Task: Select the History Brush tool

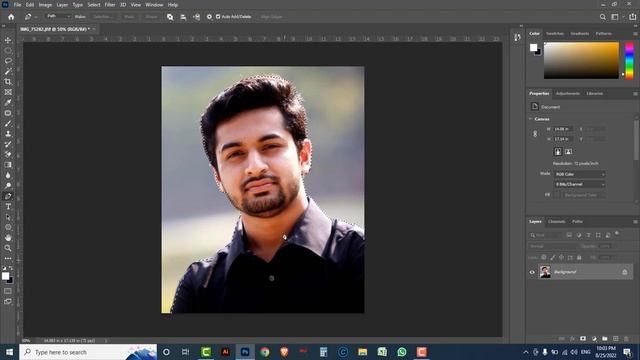Action: pos(8,144)
